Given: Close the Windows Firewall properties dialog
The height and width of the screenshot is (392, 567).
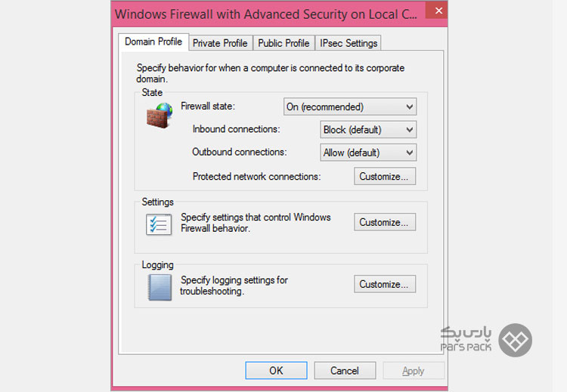Looking at the screenshot, I should coord(437,11).
